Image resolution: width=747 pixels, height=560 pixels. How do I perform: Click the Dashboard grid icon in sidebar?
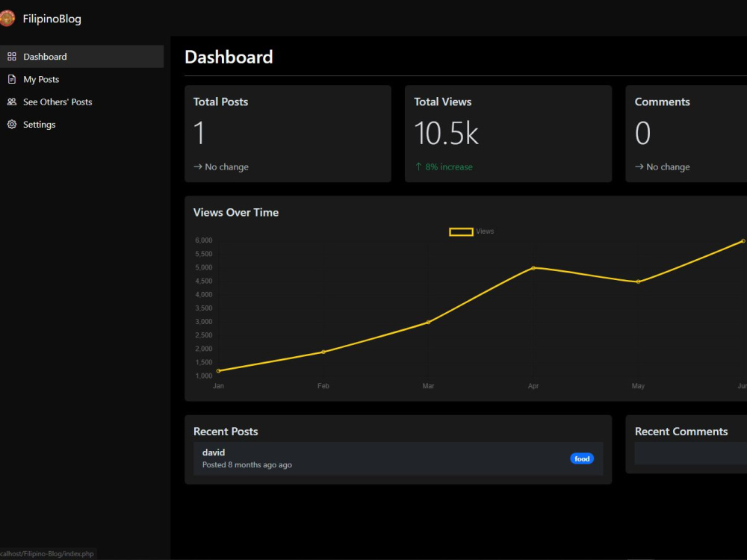click(x=12, y=57)
